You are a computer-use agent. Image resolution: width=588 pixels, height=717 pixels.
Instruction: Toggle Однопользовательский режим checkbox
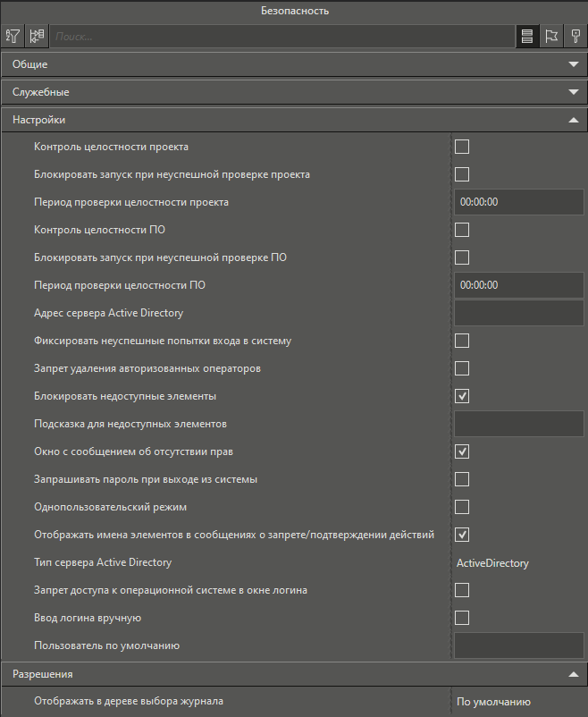462,507
